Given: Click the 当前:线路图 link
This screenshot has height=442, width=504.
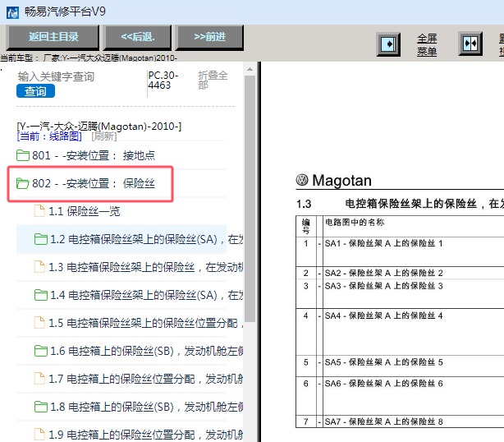Looking at the screenshot, I should (49, 136).
